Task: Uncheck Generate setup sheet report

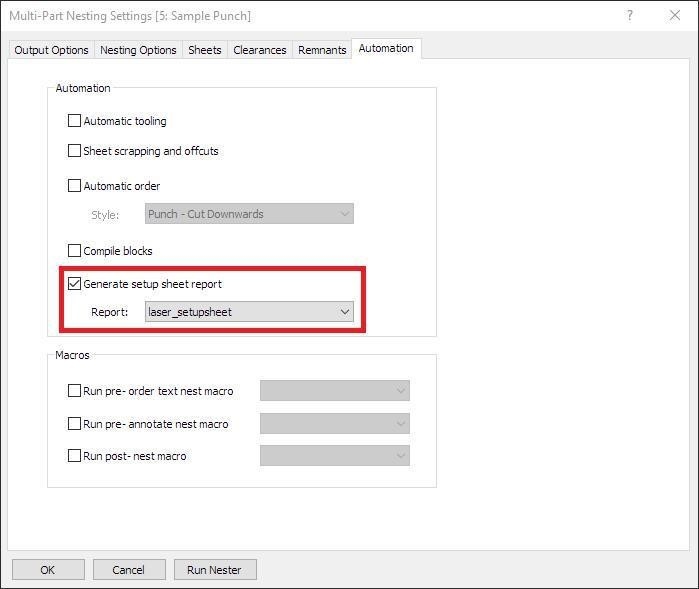Action: (74, 284)
